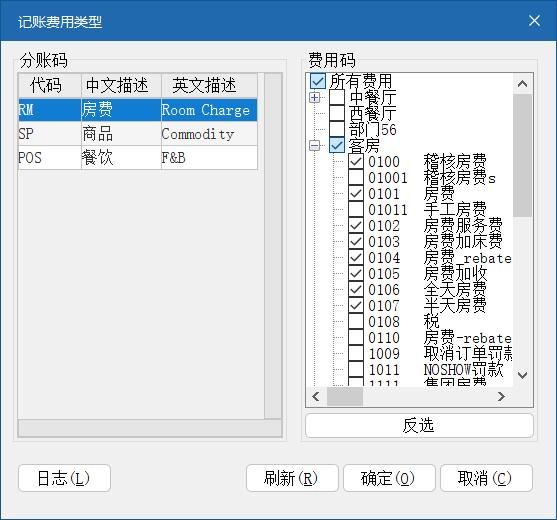Check 01001 稽核房费s checkbox
This screenshot has height=520, width=557.
pos(356,177)
